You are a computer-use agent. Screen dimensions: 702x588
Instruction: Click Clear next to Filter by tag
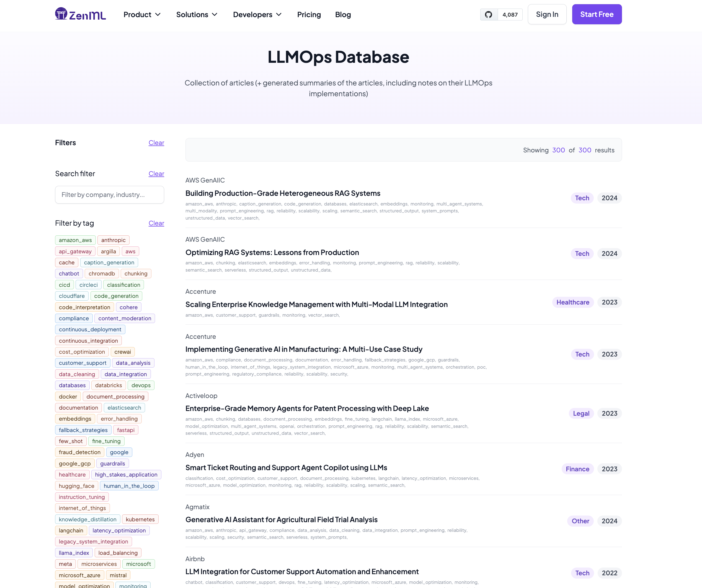[x=156, y=223]
